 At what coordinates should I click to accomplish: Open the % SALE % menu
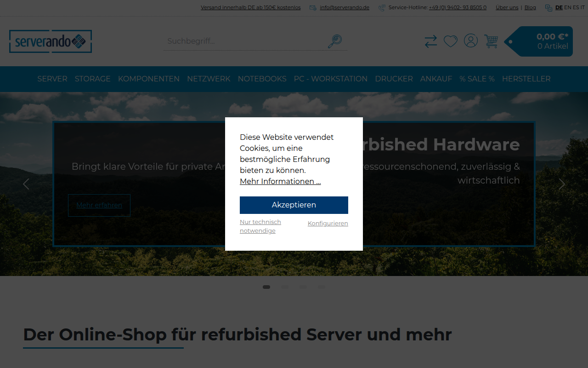point(477,79)
